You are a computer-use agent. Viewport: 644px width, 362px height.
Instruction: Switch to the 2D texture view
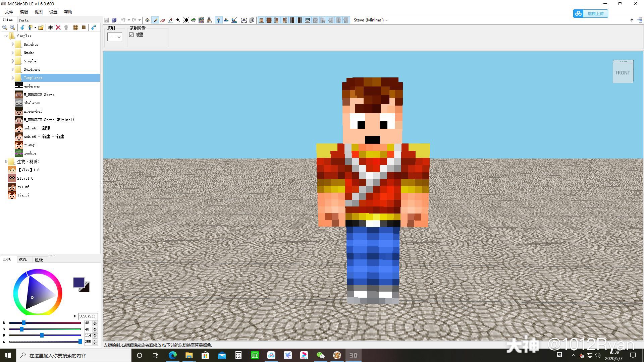(x=226, y=20)
